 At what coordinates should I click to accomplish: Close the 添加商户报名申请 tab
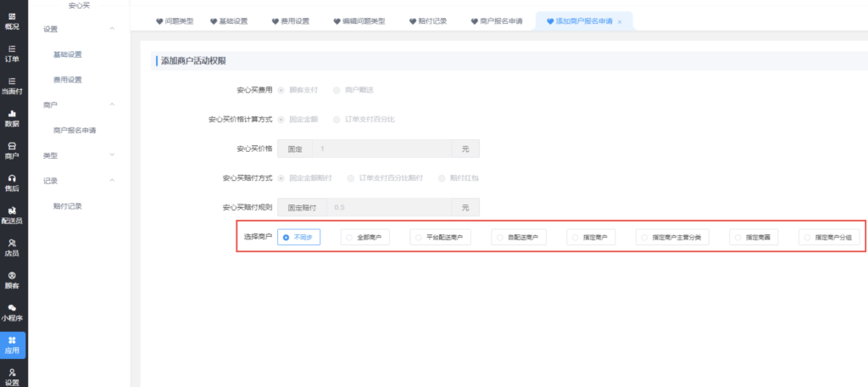click(x=620, y=21)
